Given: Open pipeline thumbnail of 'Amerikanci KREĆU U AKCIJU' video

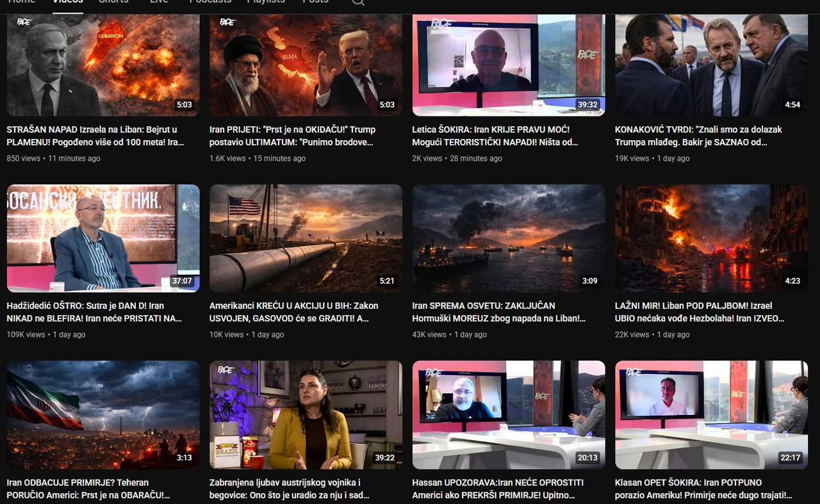Looking at the screenshot, I should pyautogui.click(x=306, y=238).
